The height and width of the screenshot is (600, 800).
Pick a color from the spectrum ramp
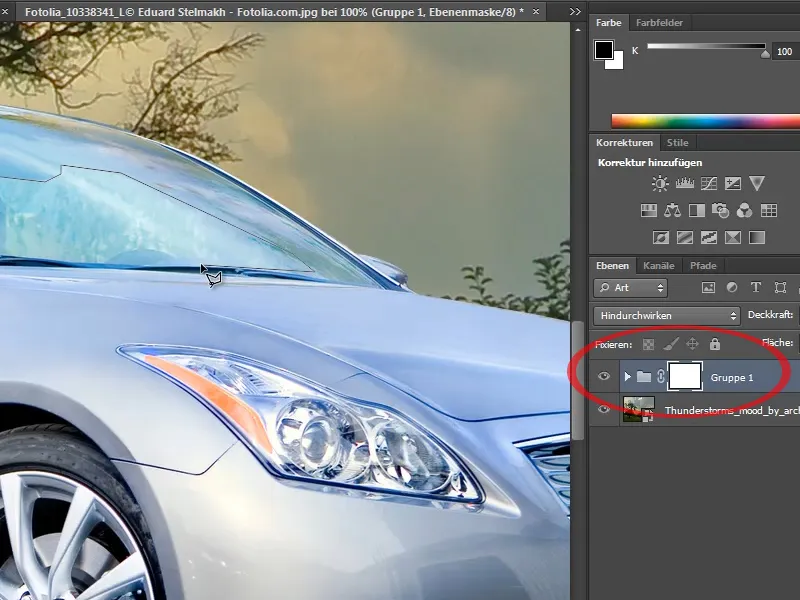[x=706, y=121]
